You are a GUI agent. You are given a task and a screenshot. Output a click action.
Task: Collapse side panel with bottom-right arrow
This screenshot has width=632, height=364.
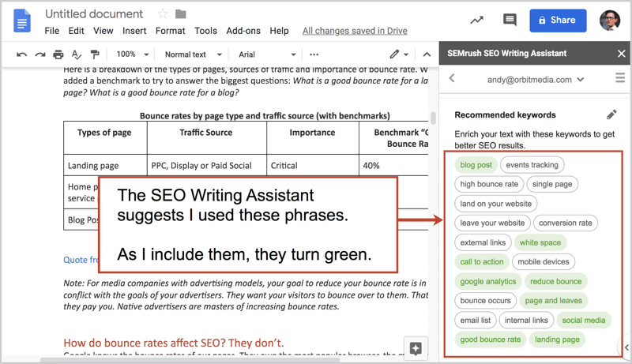[626, 347]
